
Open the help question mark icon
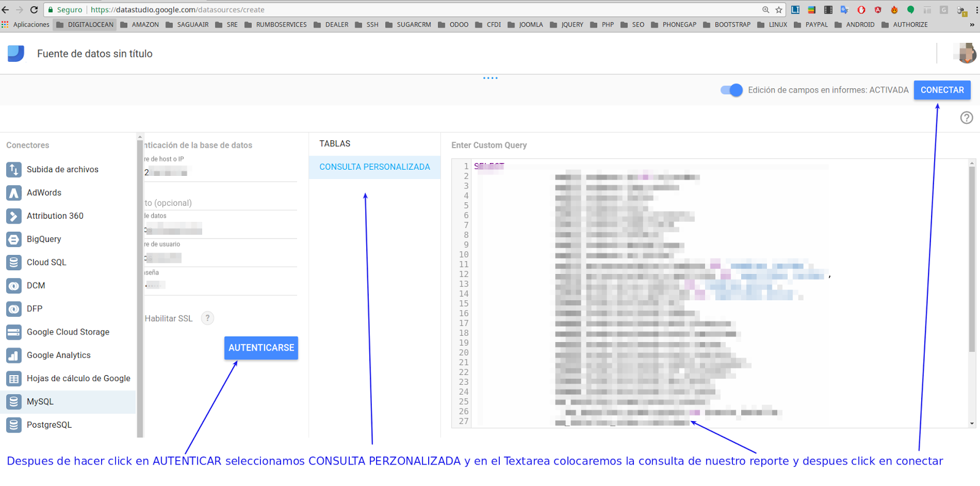(x=967, y=118)
